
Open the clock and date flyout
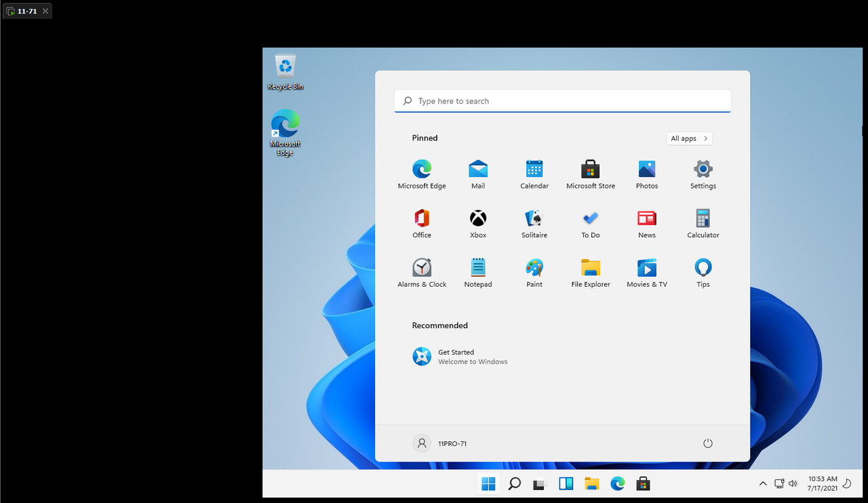click(x=822, y=483)
